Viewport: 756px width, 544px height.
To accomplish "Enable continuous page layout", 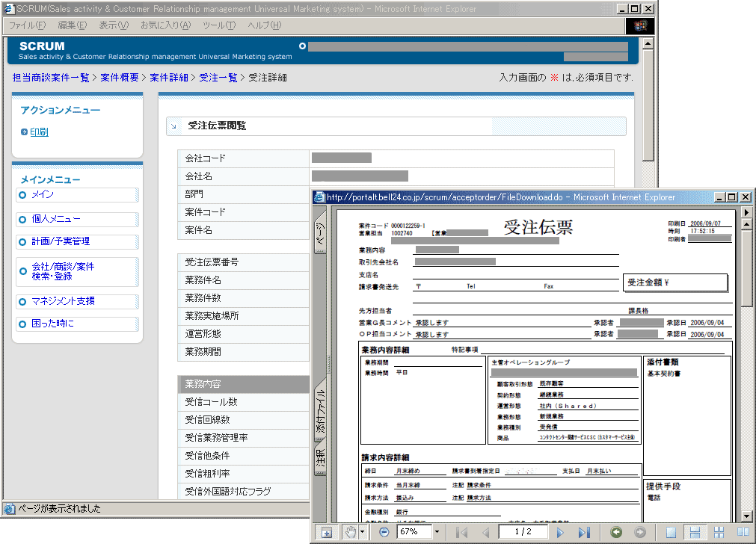I will (x=695, y=532).
